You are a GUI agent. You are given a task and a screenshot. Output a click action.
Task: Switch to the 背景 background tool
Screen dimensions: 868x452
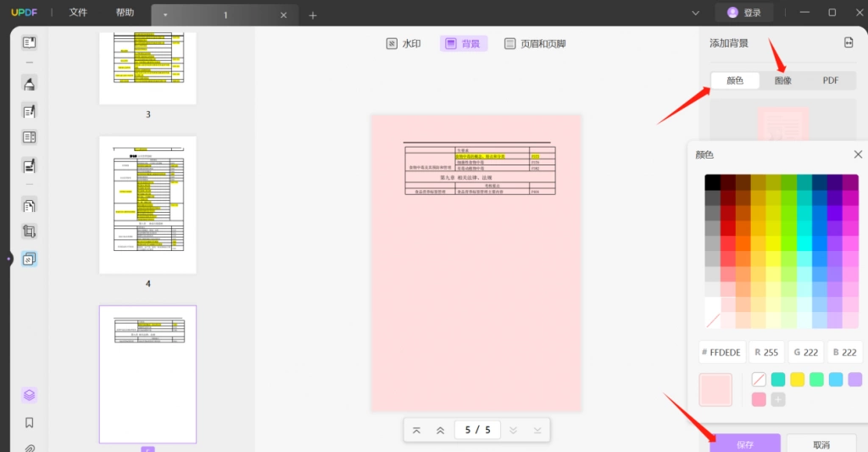[x=464, y=44]
